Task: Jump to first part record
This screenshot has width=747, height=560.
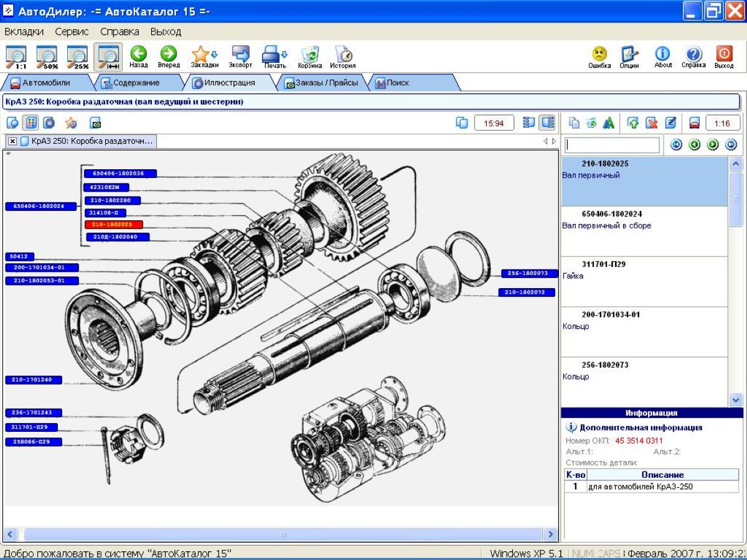Action: 676,145
